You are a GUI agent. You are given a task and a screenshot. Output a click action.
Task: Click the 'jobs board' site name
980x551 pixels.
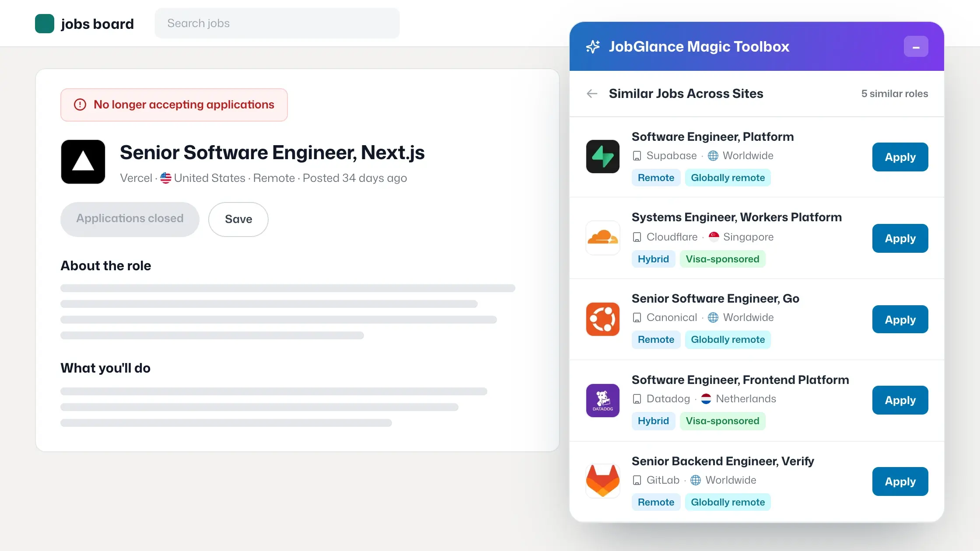[97, 24]
